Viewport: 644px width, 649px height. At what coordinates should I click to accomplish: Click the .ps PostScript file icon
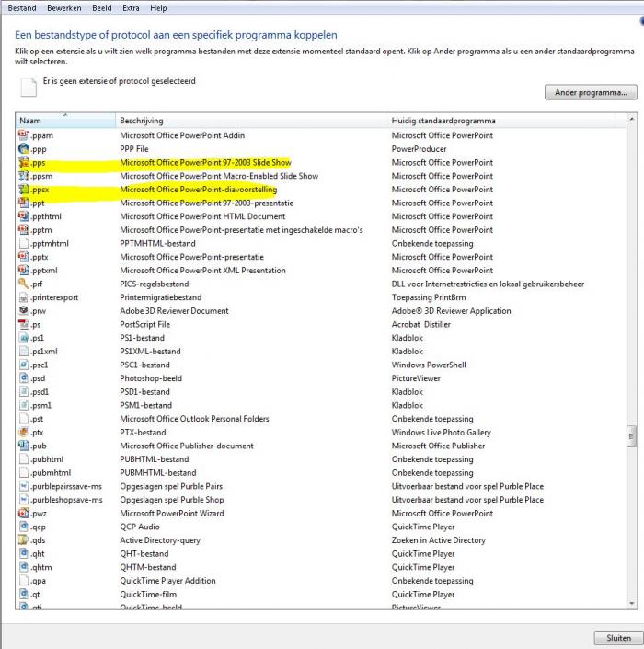pyautogui.click(x=24, y=324)
